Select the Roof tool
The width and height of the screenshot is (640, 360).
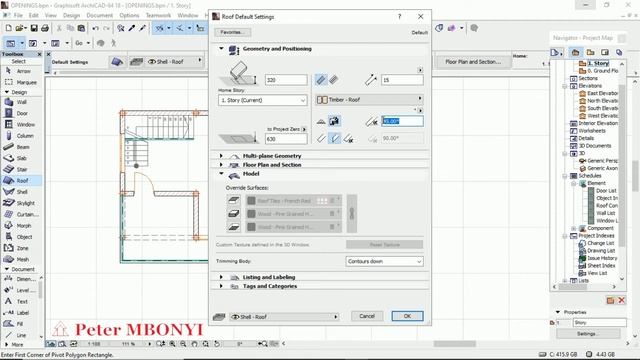tap(22, 180)
